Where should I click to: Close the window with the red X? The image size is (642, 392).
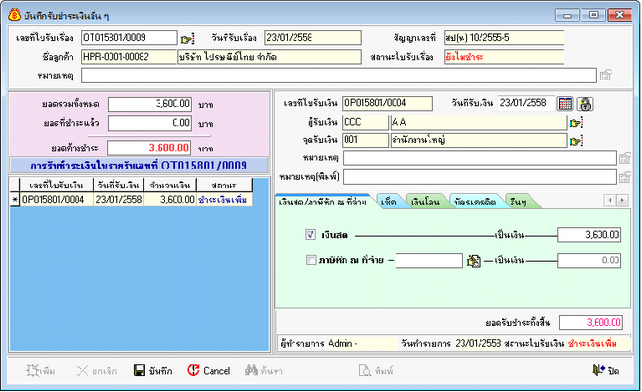619,15
